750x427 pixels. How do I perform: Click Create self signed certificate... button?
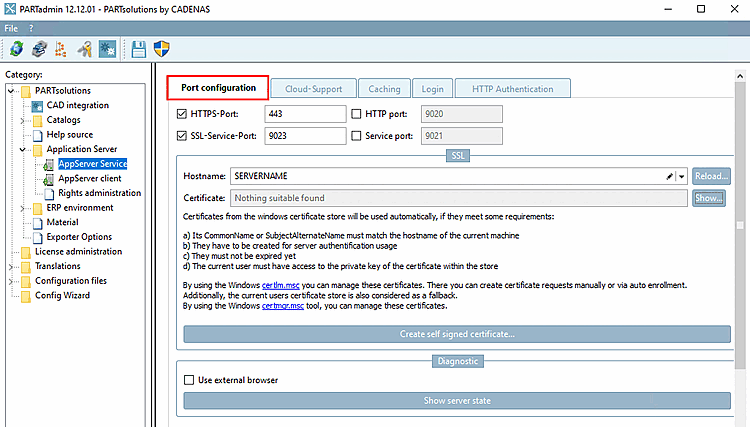(x=457, y=334)
